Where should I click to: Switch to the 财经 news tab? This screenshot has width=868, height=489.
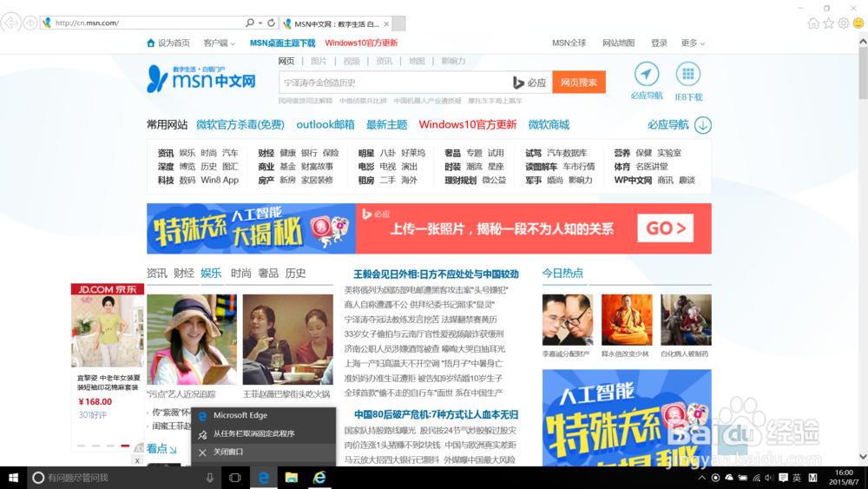[x=184, y=273]
